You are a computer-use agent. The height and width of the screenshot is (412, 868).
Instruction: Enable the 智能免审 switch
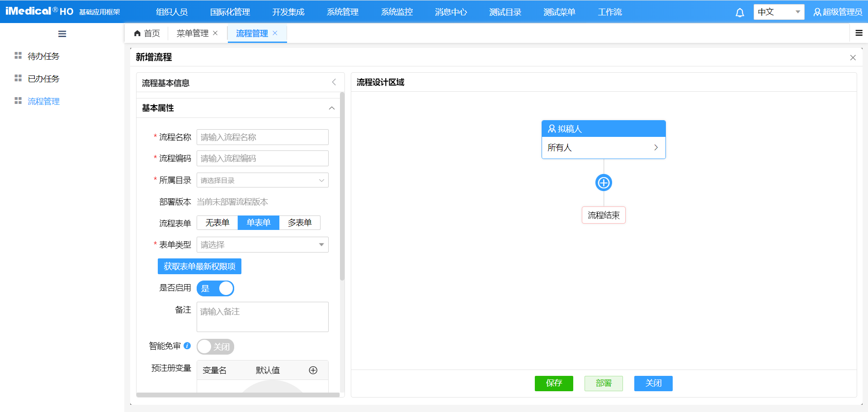click(215, 346)
